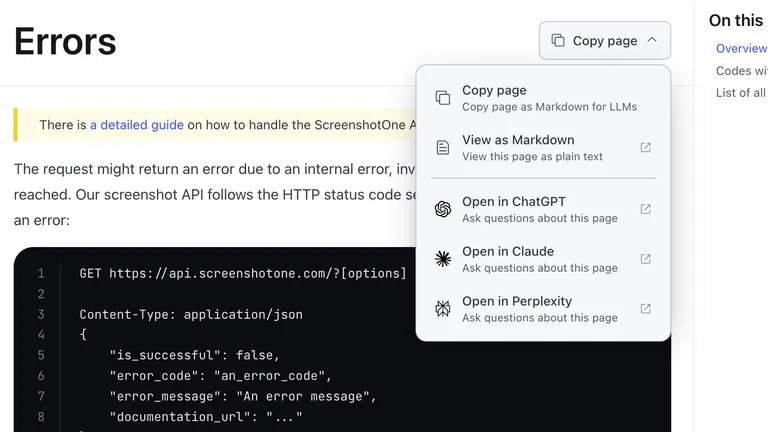The width and height of the screenshot is (768, 432).
Task: Select Open in ChatGPT menu entry
Action: point(543,209)
